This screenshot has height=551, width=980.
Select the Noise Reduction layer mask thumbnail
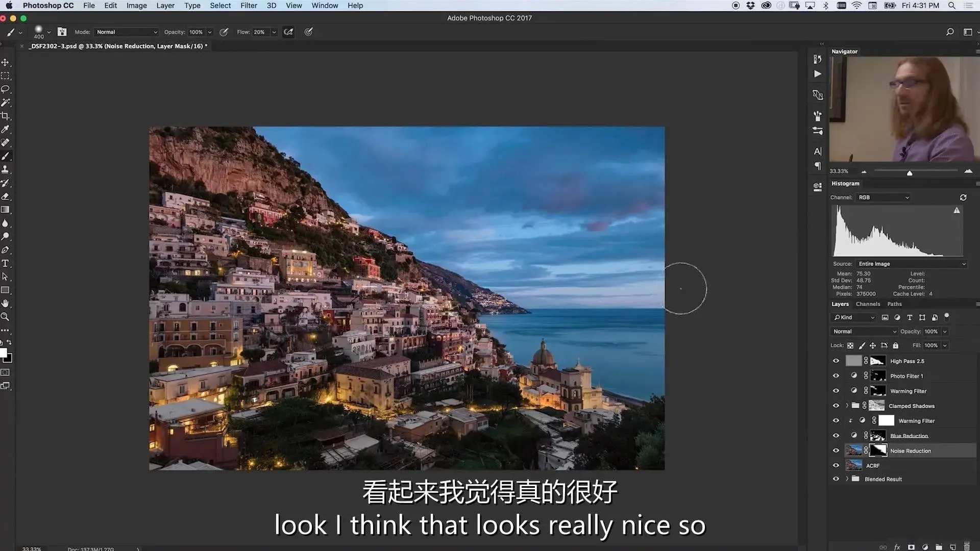[x=878, y=450]
